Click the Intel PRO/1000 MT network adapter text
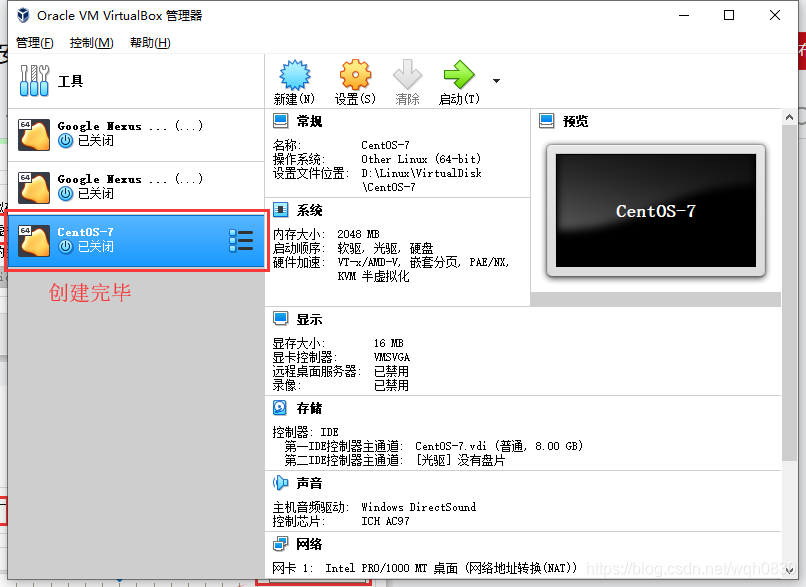806x587 pixels. tap(451, 568)
